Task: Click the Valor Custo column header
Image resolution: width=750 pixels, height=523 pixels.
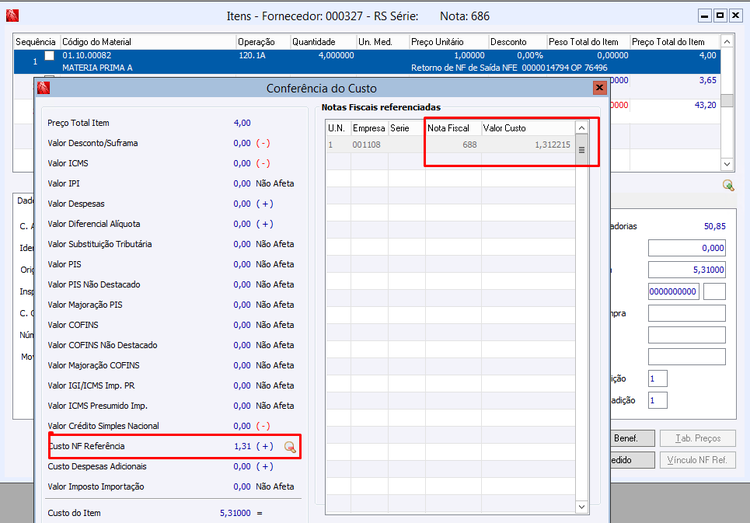Action: point(505,128)
